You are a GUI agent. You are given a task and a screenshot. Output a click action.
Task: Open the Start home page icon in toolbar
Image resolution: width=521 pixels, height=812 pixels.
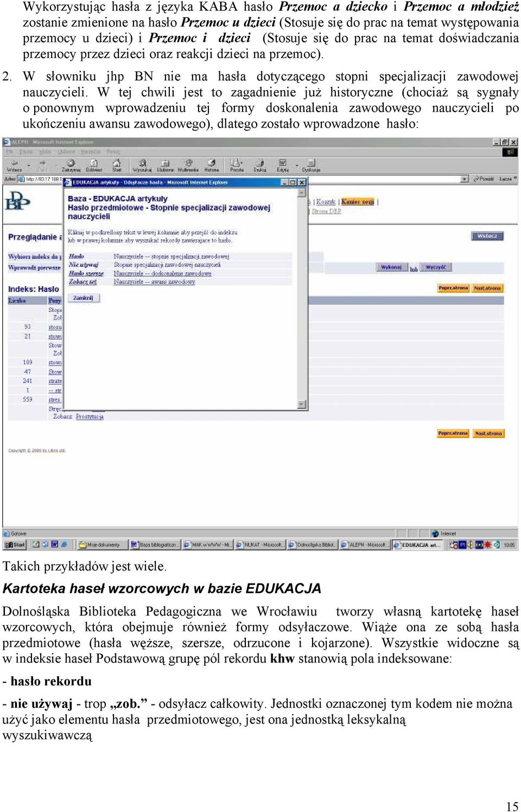click(117, 165)
